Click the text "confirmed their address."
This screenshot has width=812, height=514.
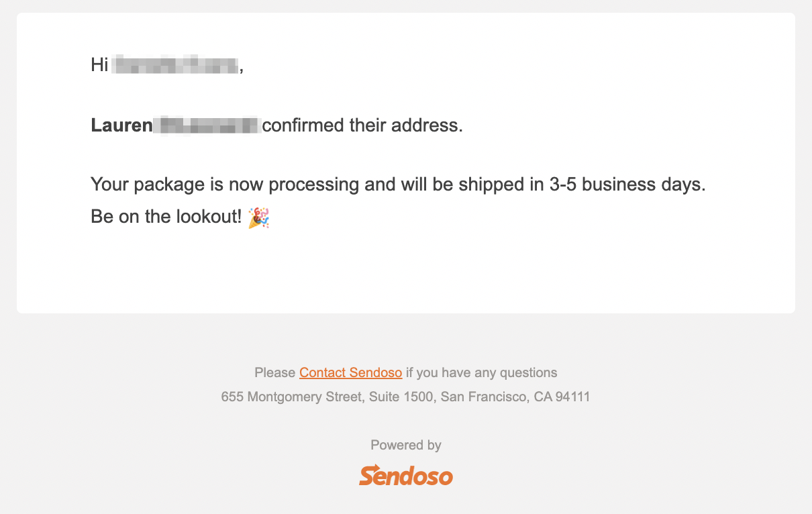[362, 125]
